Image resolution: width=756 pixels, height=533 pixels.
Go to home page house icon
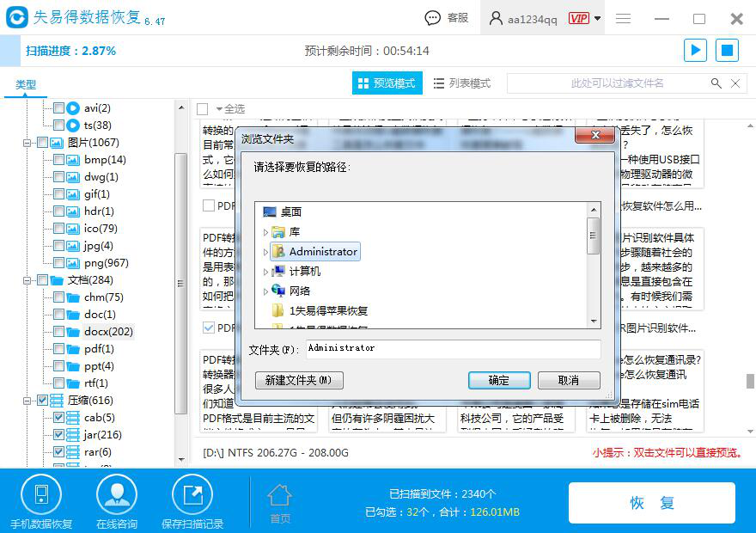click(x=280, y=496)
